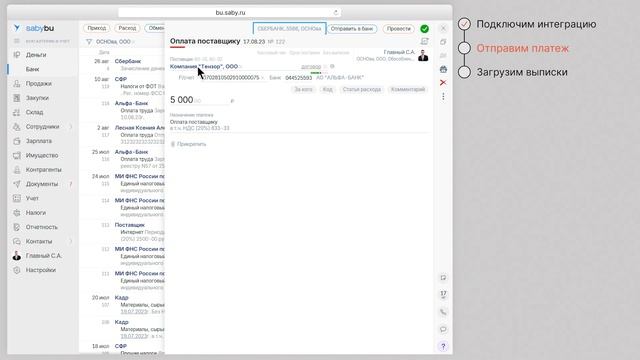Open the Закупки section icon
This screenshot has width=640, height=360.
tap(17, 98)
